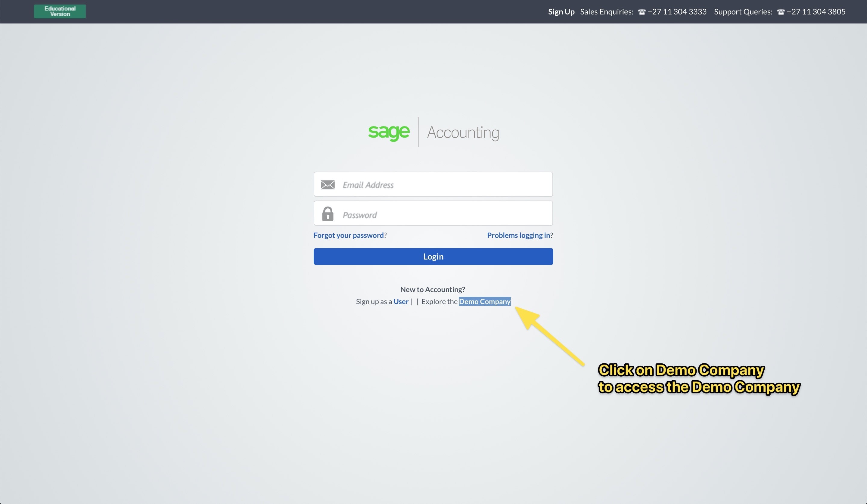The width and height of the screenshot is (867, 504).
Task: Explore the Demo Company link
Action: tap(484, 302)
